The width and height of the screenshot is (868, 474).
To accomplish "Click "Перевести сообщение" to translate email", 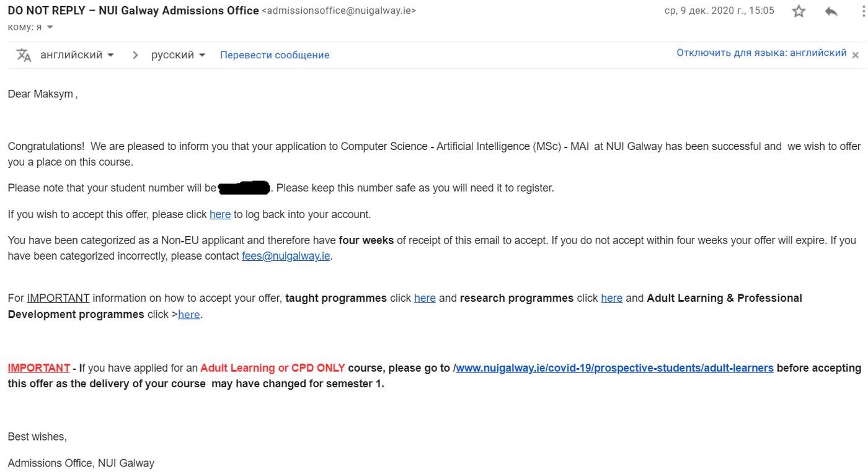I will [275, 55].
